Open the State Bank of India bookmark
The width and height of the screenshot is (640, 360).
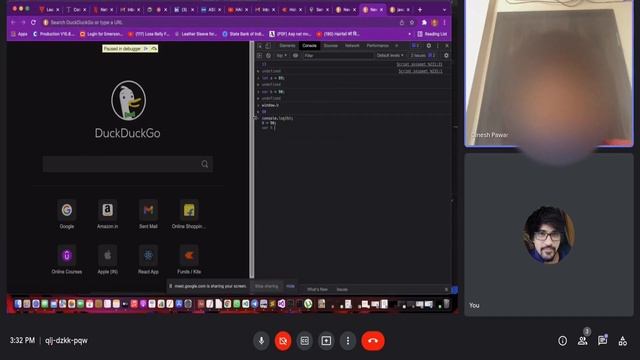tap(243, 34)
